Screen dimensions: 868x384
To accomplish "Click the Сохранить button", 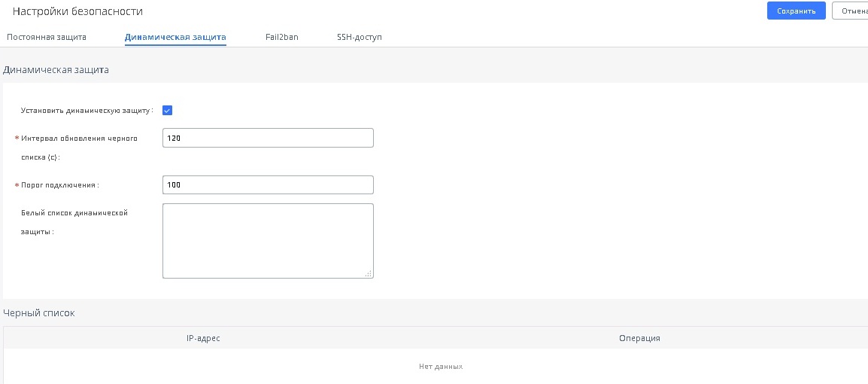I will [x=796, y=11].
